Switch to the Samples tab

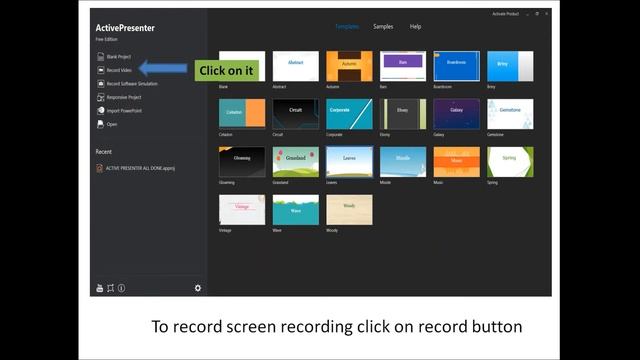click(x=383, y=27)
